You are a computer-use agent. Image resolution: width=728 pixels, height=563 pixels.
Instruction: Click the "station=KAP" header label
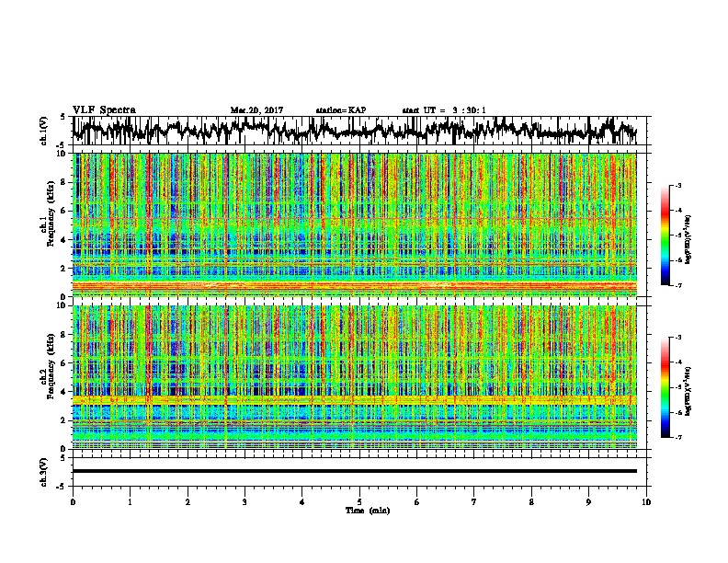[x=341, y=110]
